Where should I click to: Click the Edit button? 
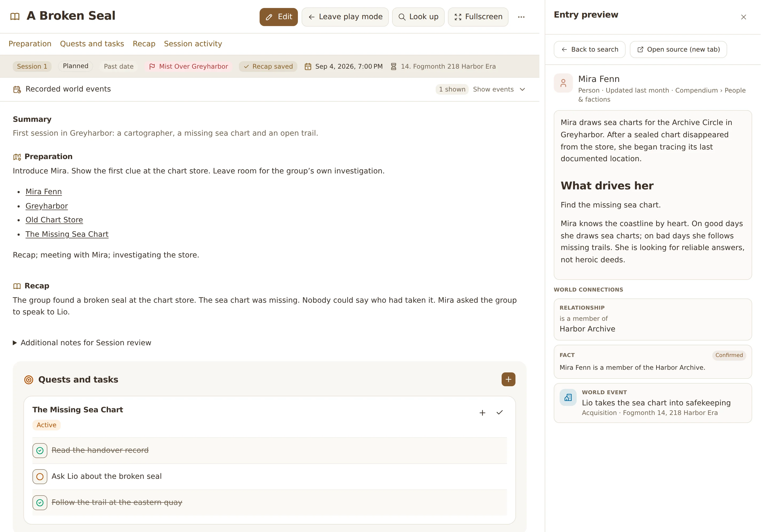point(278,17)
